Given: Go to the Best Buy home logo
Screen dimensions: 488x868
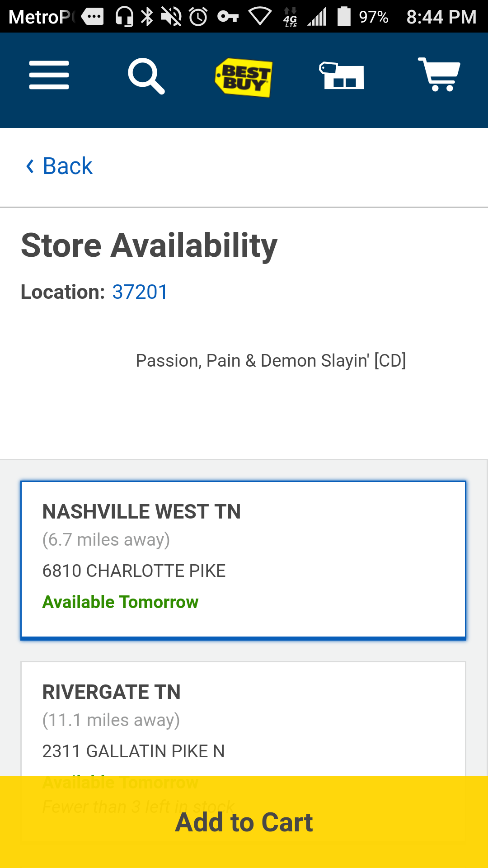Looking at the screenshot, I should click(x=244, y=77).
